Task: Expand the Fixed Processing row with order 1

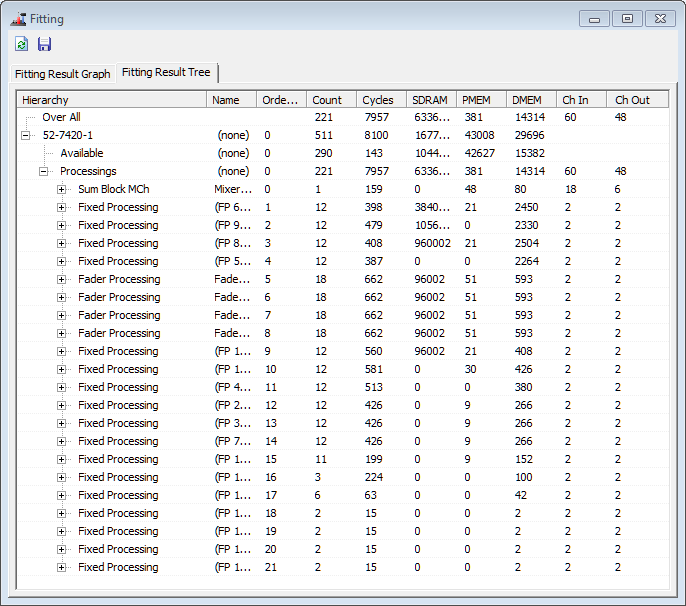Action: tap(62, 208)
